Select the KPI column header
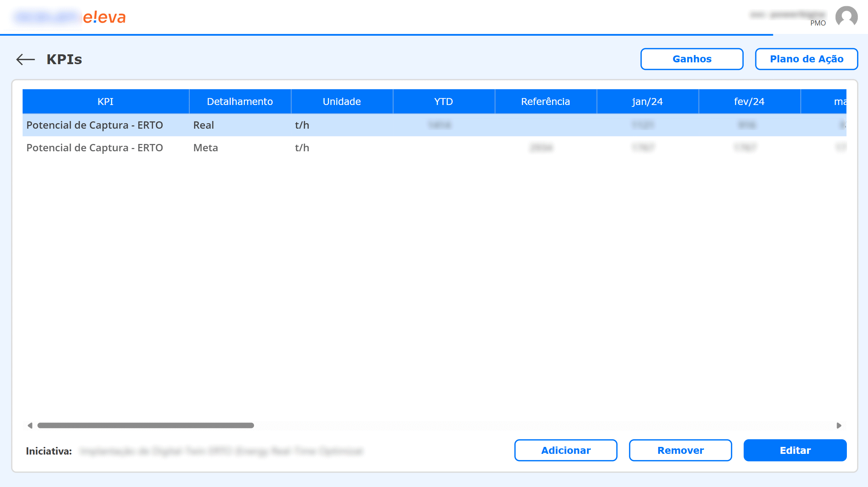Viewport: 868px width, 487px height. click(x=105, y=101)
